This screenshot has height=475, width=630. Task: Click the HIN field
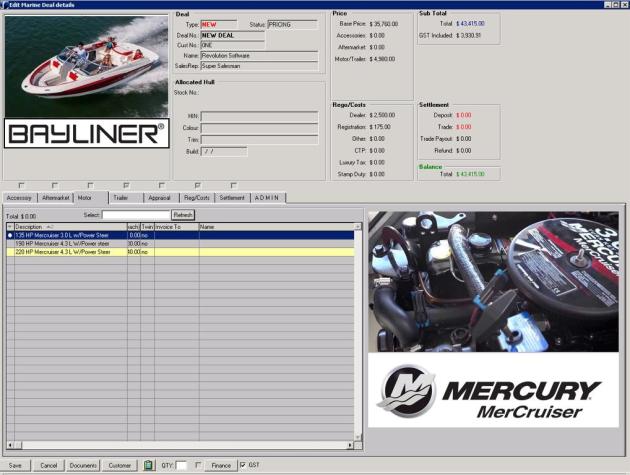(x=259, y=116)
